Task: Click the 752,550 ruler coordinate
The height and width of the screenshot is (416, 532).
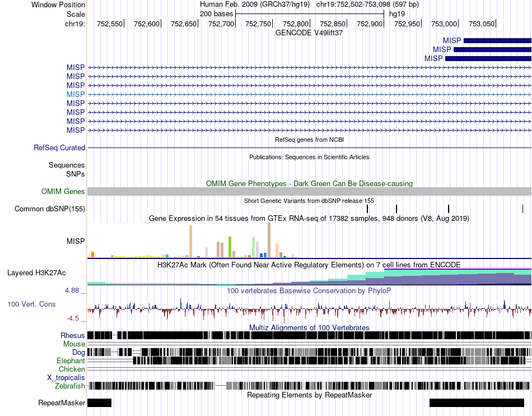Action: click(x=110, y=24)
